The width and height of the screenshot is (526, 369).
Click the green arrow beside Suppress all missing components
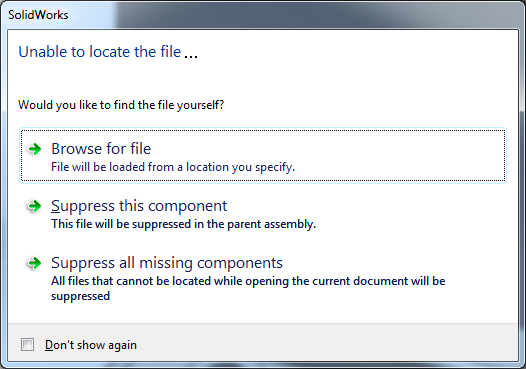(x=34, y=263)
